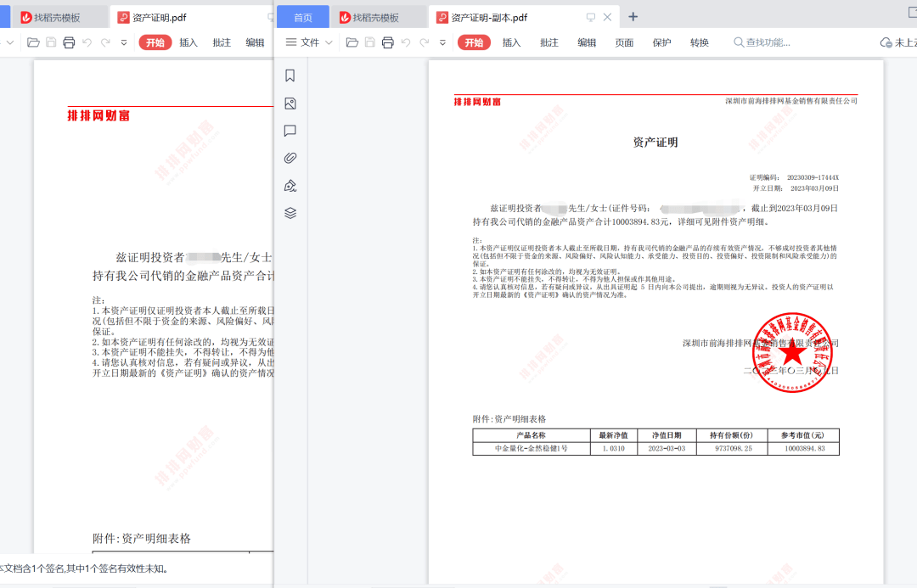Click the red company seal stamp

792,352
